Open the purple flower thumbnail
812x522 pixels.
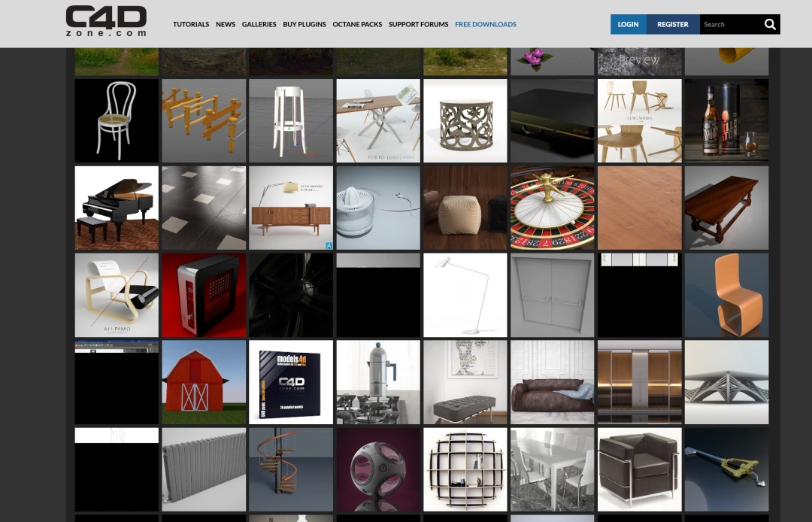coord(553,62)
